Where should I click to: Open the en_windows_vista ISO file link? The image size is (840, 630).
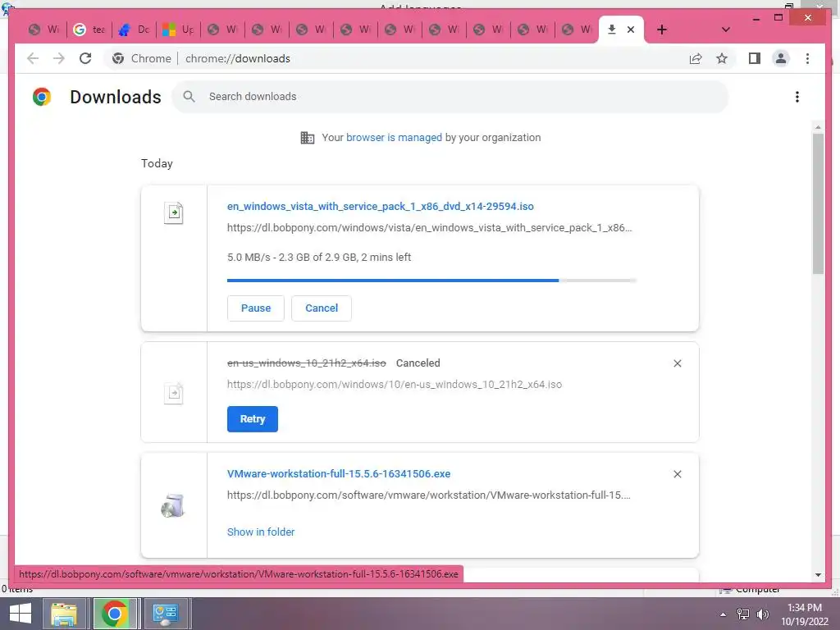coord(381,206)
